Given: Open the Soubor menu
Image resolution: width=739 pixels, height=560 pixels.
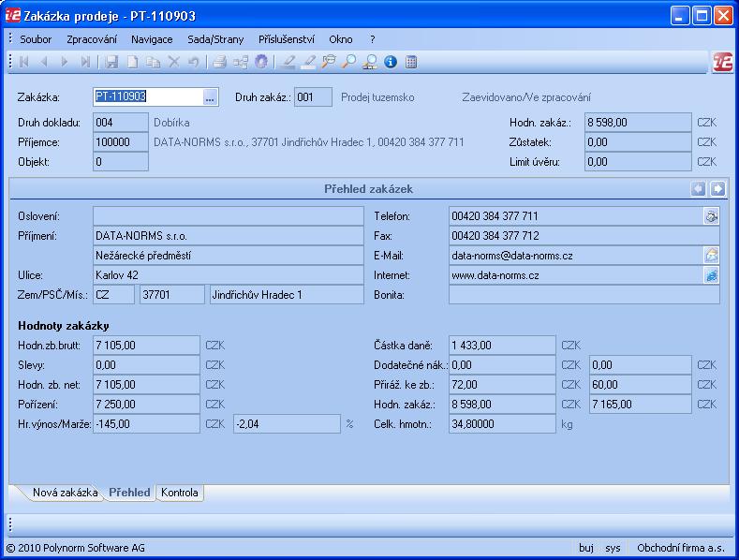Looking at the screenshot, I should point(36,39).
